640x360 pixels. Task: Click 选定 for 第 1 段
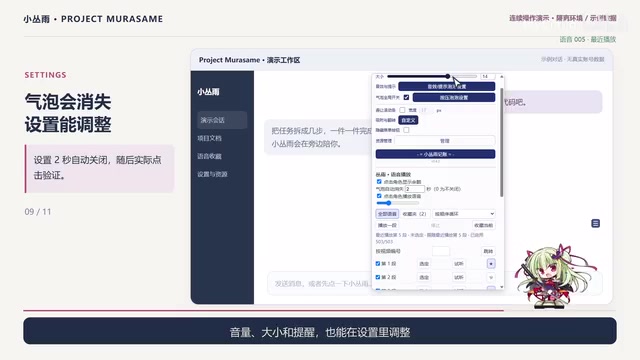click(x=424, y=264)
